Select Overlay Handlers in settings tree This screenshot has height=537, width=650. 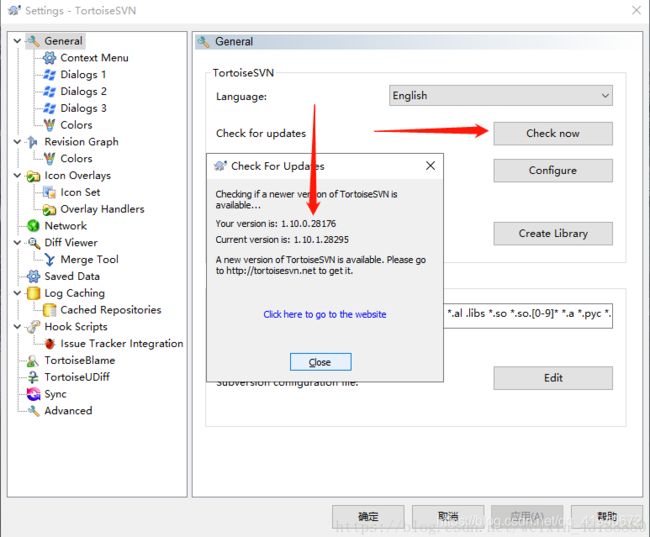pos(102,209)
